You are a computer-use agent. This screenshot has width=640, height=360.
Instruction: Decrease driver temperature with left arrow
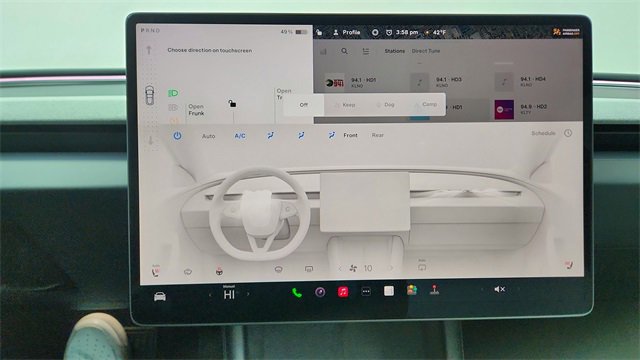pos(210,294)
